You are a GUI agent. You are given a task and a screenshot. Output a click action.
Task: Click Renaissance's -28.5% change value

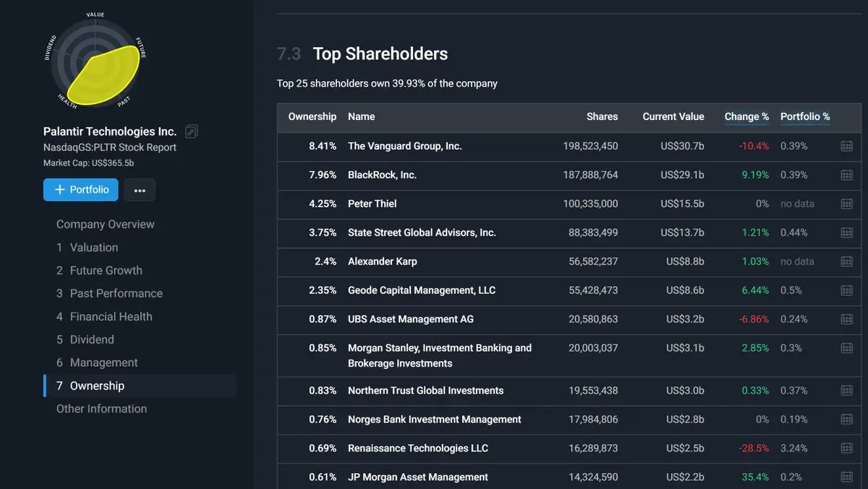pyautogui.click(x=754, y=448)
